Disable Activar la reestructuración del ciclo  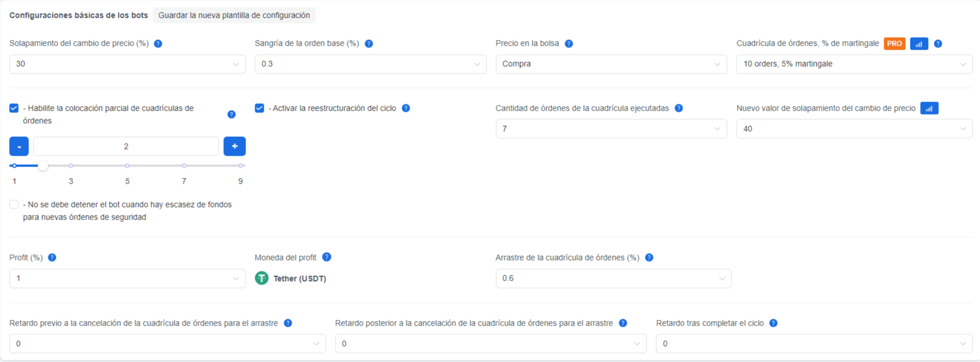(x=259, y=108)
